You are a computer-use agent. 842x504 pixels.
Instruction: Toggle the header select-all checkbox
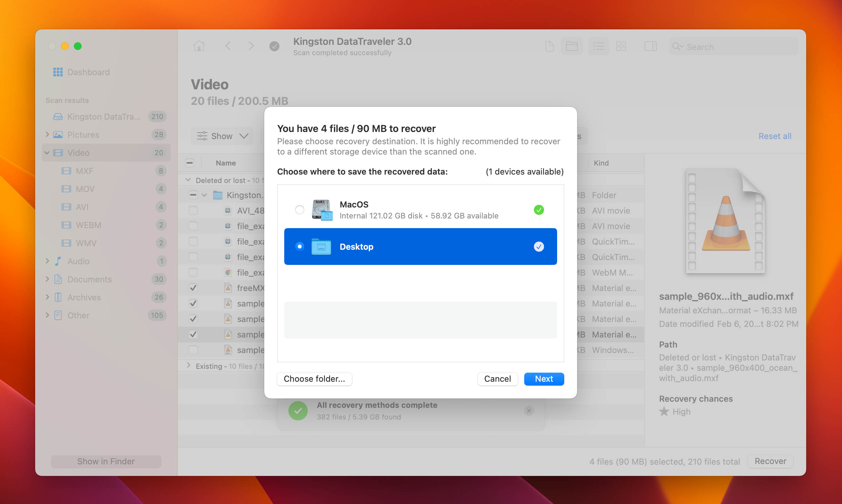click(x=190, y=163)
